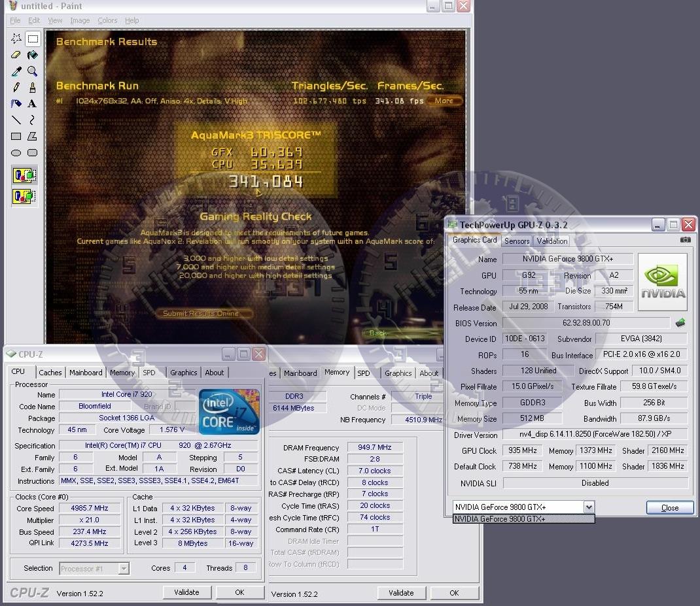Open the About tab in front CPU-Z window
Image resolution: width=700 pixels, height=606 pixels.
(215, 373)
